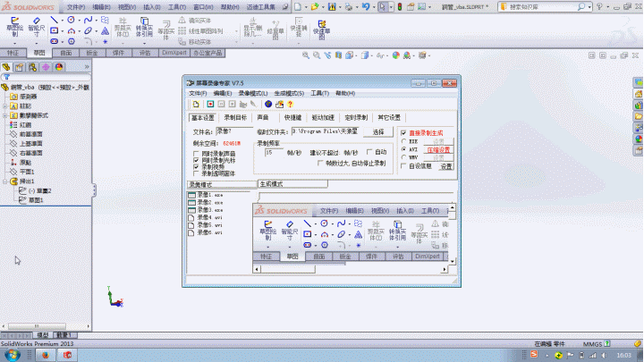Click the New file icon in recorder toolbar
Screen dimensions: 644x362
pyautogui.click(x=196, y=105)
